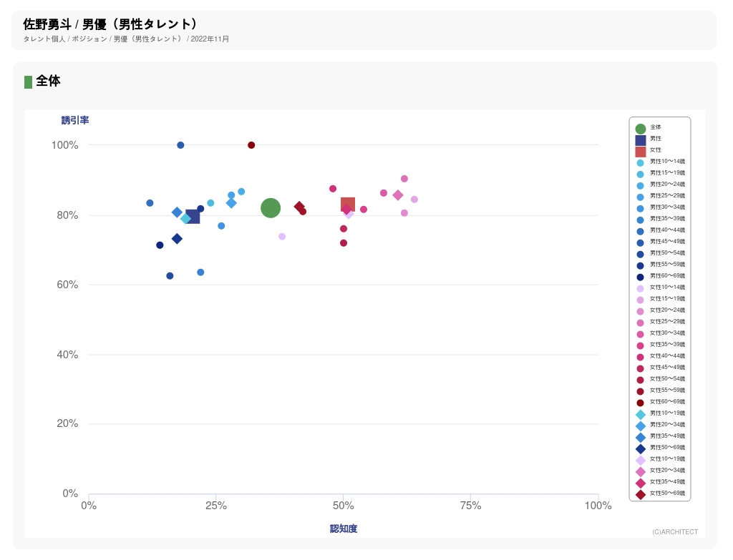
Task: Select the navy 男性 square data point
Action: click(193, 217)
